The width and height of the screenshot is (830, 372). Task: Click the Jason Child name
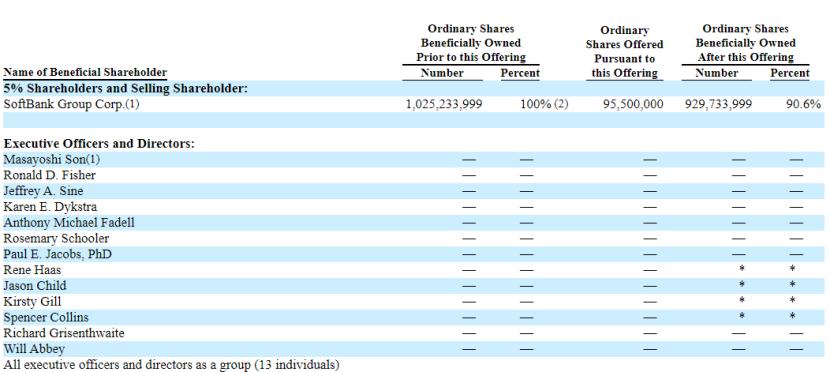point(35,286)
